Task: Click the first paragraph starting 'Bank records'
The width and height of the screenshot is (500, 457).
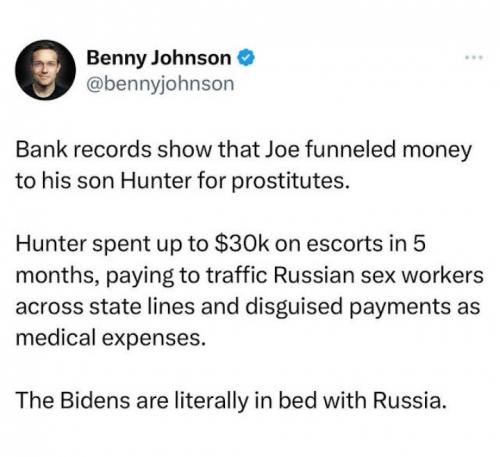Action: click(244, 165)
